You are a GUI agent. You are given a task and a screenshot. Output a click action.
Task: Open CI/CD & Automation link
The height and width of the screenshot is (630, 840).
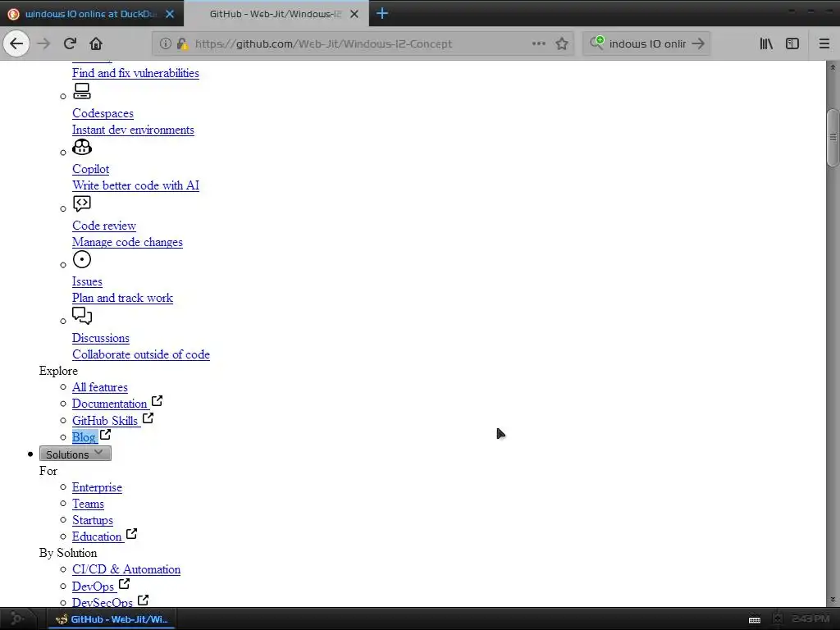[126, 569]
